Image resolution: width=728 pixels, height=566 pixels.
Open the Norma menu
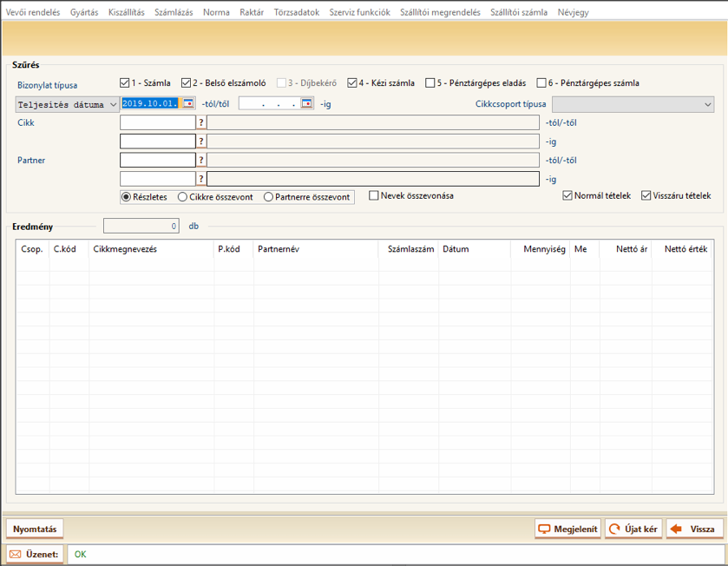pos(216,12)
